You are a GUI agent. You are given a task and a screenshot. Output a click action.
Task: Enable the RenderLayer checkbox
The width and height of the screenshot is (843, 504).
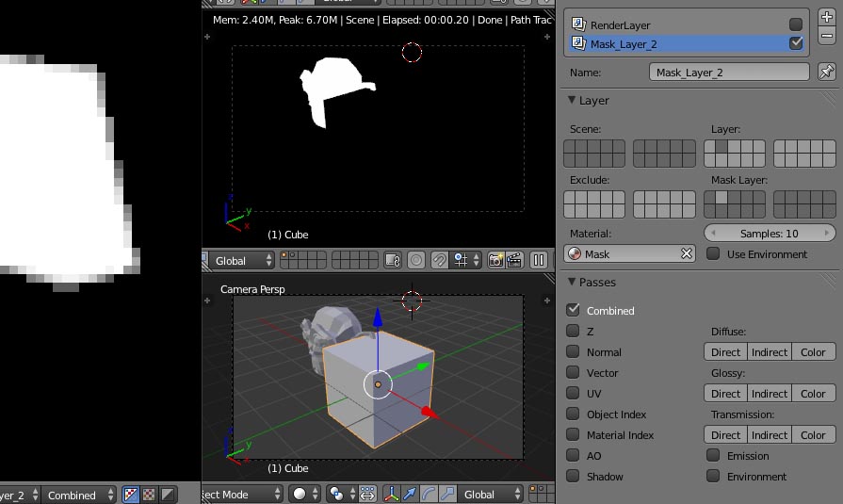click(x=796, y=24)
